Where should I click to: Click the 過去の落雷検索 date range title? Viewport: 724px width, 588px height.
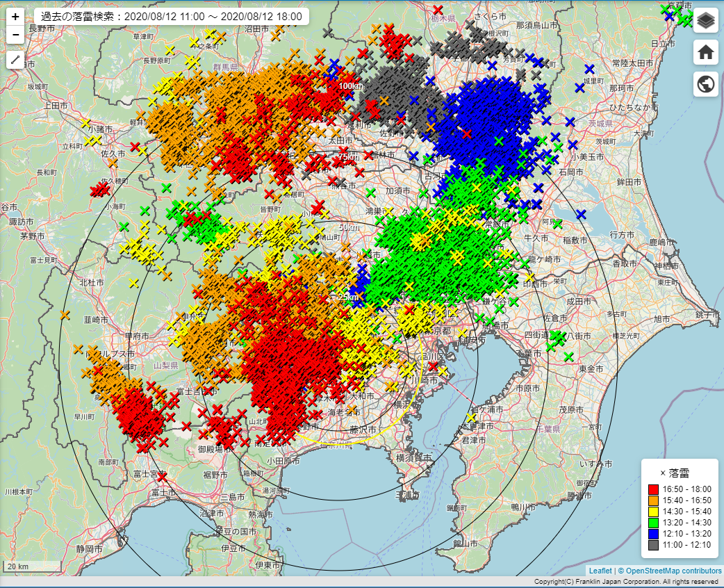(x=171, y=17)
